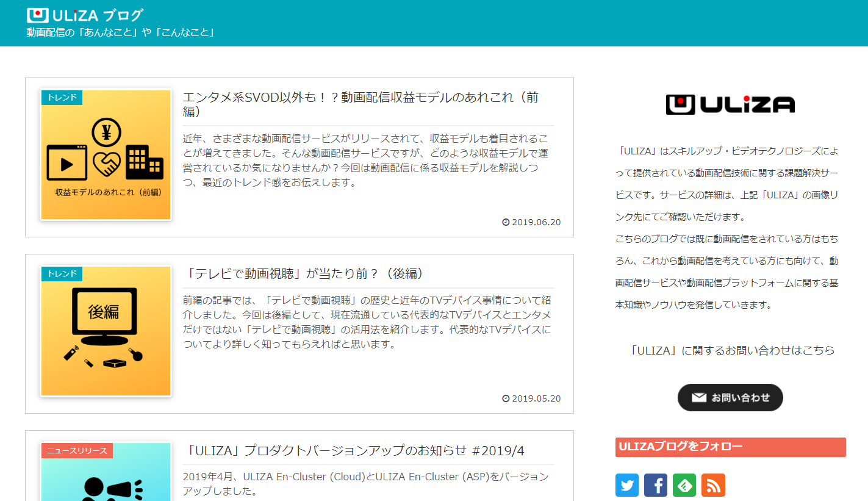This screenshot has width=868, height=501.
Task: Click the ULIZAブログをフォロー banner
Action: pyautogui.click(x=730, y=447)
